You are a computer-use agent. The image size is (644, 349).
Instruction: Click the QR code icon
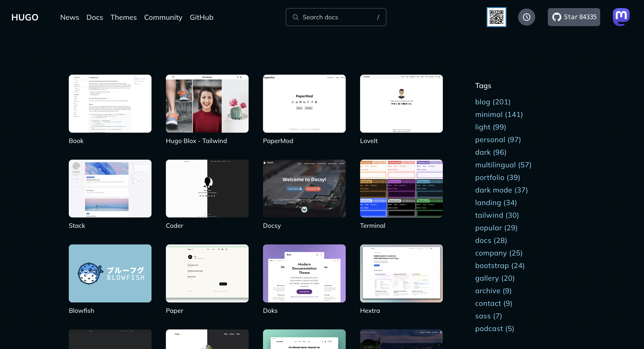coord(496,17)
